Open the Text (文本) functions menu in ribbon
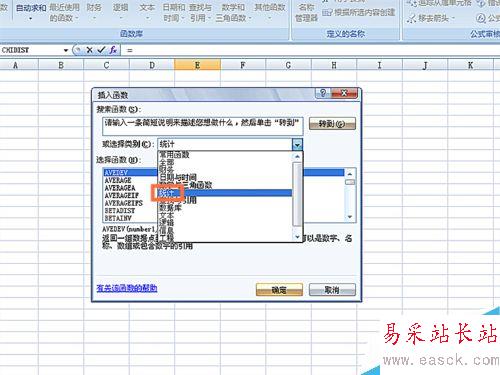The image size is (500, 375). click(x=147, y=11)
